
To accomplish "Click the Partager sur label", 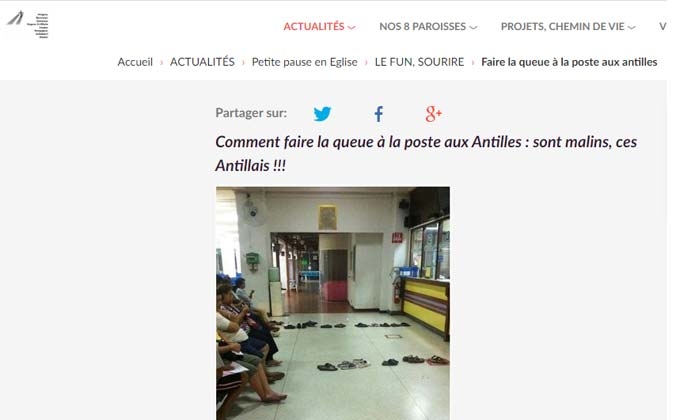I will (251, 113).
